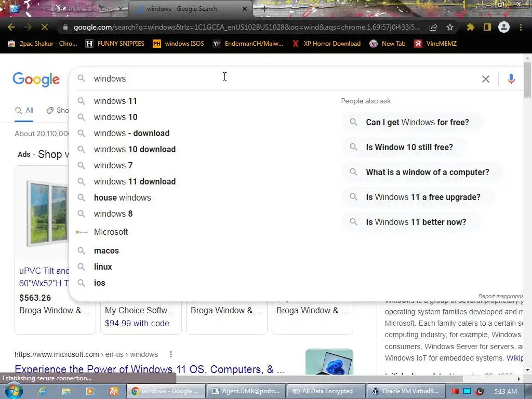Bookmark this page with the star icon
This screenshot has height=399, width=532.
(x=450, y=27)
